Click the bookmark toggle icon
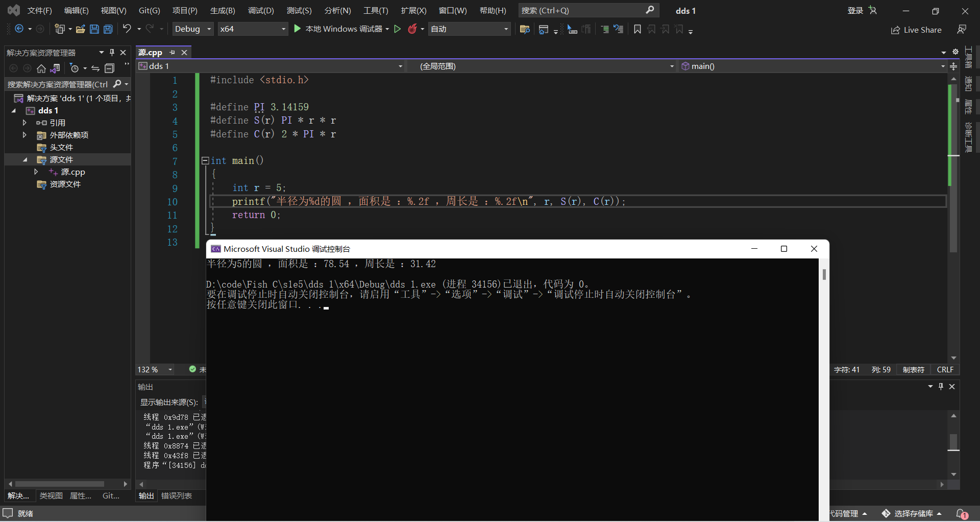Image resolution: width=980 pixels, height=522 pixels. 637,29
